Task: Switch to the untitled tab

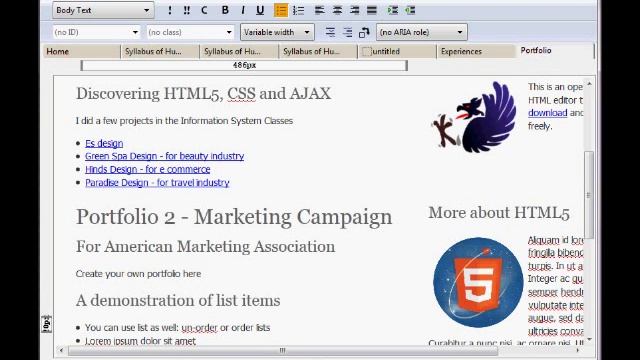Action: pos(398,51)
